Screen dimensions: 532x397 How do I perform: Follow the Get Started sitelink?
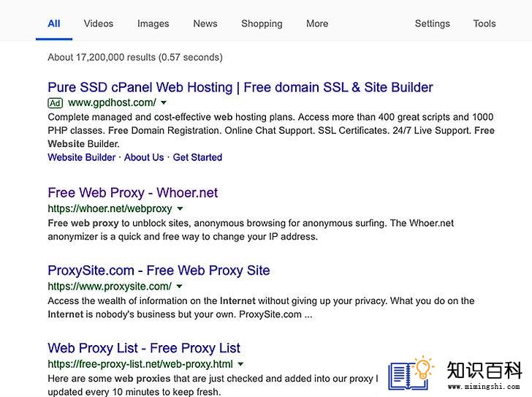[x=197, y=157]
